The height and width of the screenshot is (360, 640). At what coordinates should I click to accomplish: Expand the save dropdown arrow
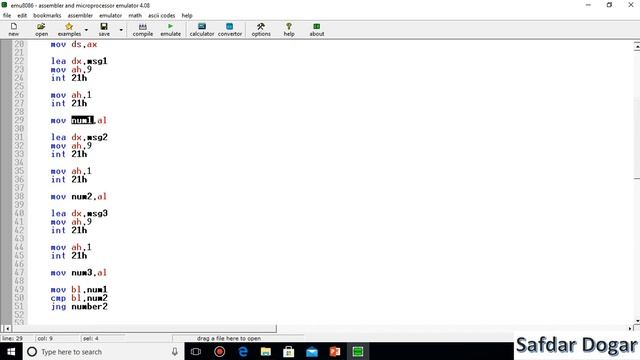[121, 30]
